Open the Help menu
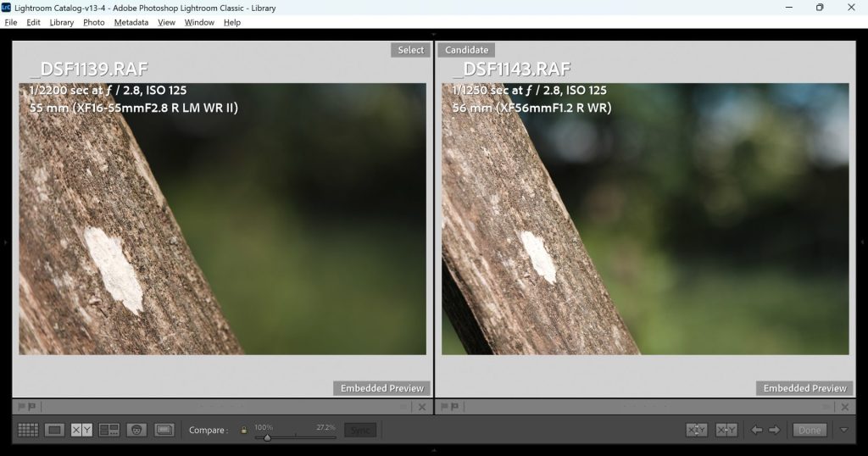Screen dimensions: 868x456 232,22
